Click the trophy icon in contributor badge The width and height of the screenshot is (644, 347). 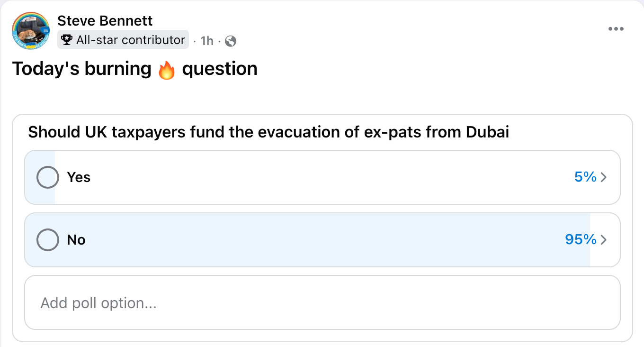coord(67,40)
